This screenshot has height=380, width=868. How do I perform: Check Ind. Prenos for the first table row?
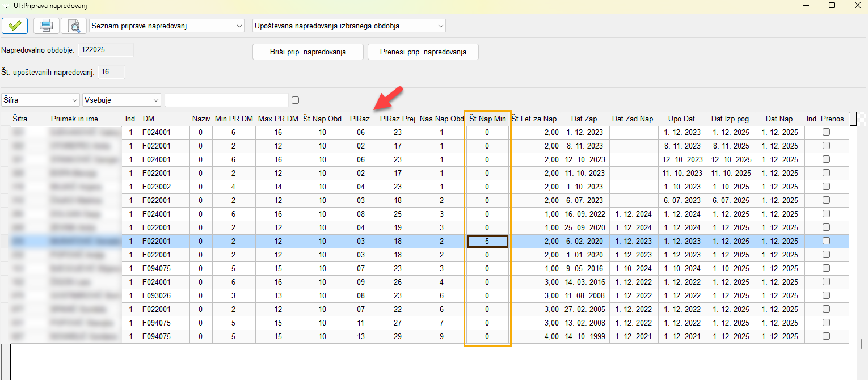tap(826, 132)
